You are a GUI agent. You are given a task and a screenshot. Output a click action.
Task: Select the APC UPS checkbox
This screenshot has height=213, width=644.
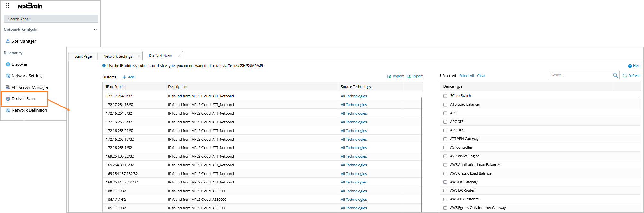click(445, 130)
